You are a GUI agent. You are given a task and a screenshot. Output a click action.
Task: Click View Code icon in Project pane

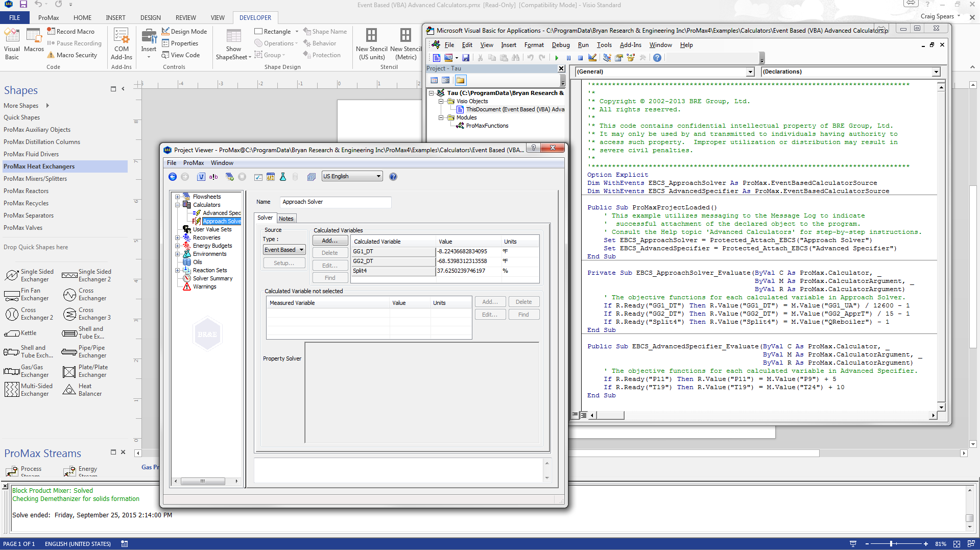pos(434,80)
